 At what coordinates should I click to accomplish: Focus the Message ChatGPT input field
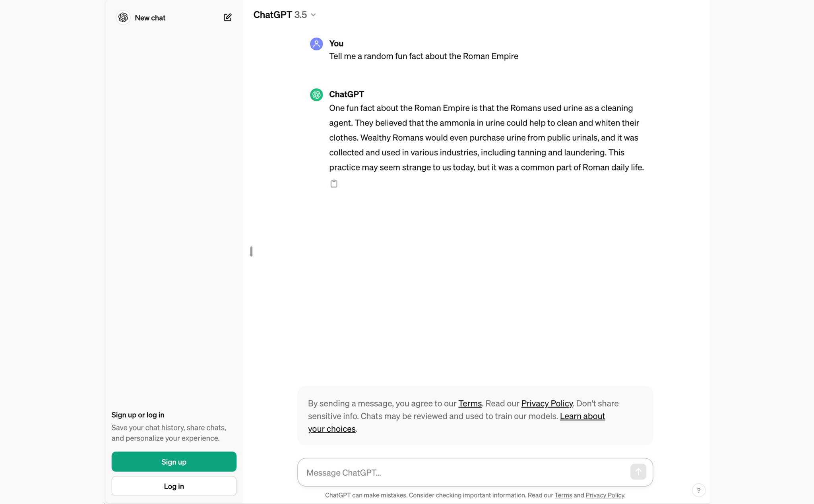tap(464, 472)
